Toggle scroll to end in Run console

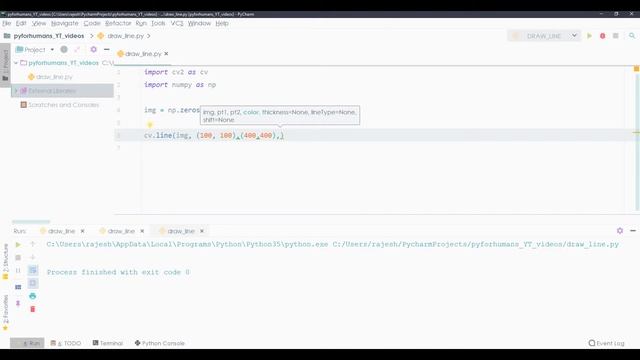(x=33, y=283)
